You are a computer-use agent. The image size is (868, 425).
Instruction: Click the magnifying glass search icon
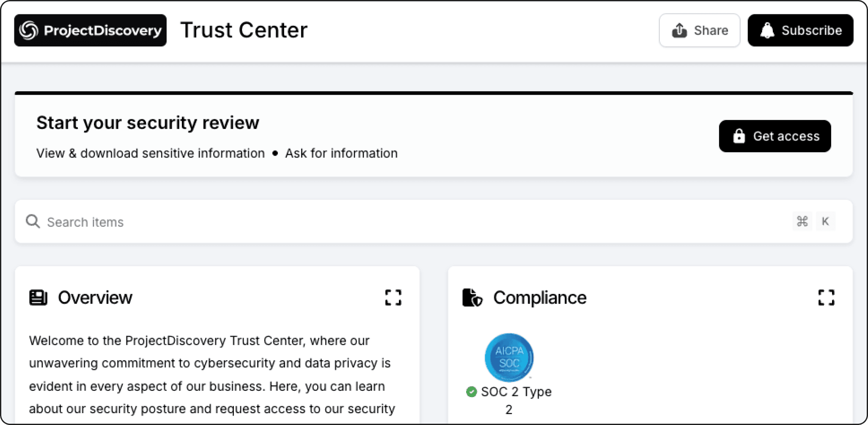[x=33, y=221]
